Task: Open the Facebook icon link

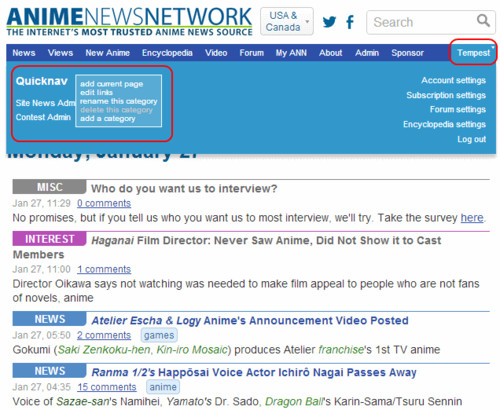Action: [350, 22]
